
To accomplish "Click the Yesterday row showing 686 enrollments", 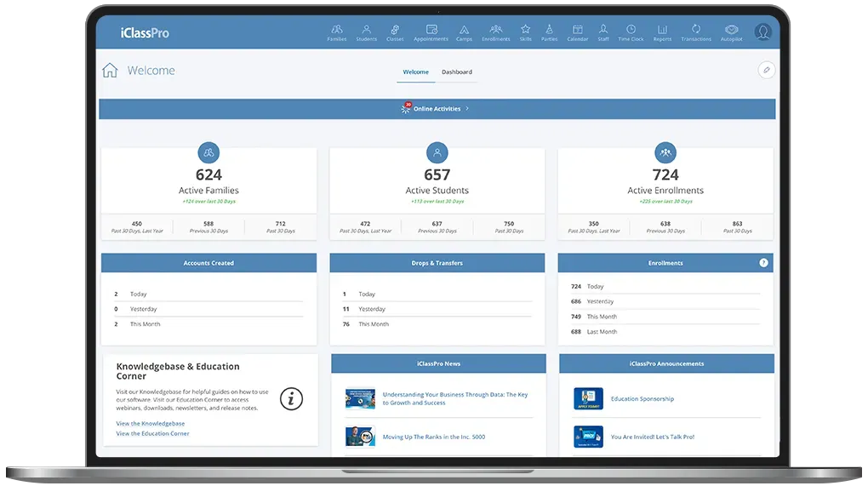I will pos(665,301).
